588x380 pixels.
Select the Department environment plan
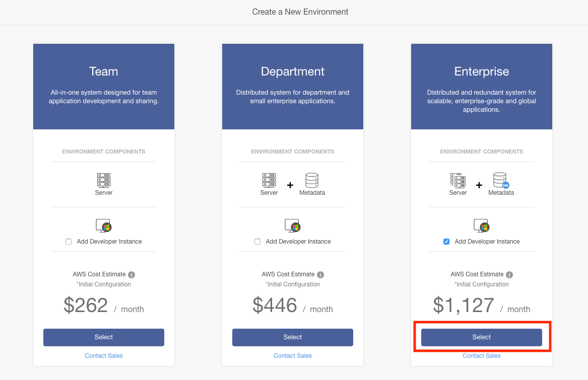coord(293,337)
